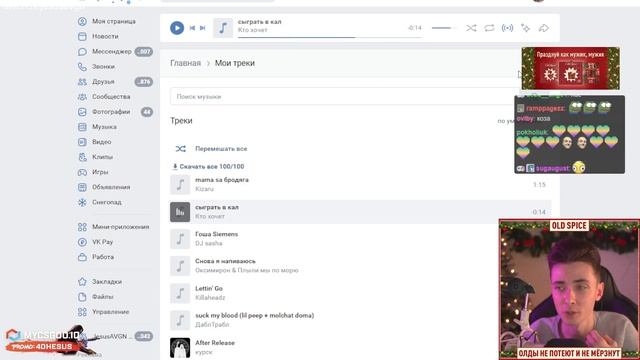Click the playing equalizer icon of сыграть в кал
The width and height of the screenshot is (640, 360).
coord(180,212)
